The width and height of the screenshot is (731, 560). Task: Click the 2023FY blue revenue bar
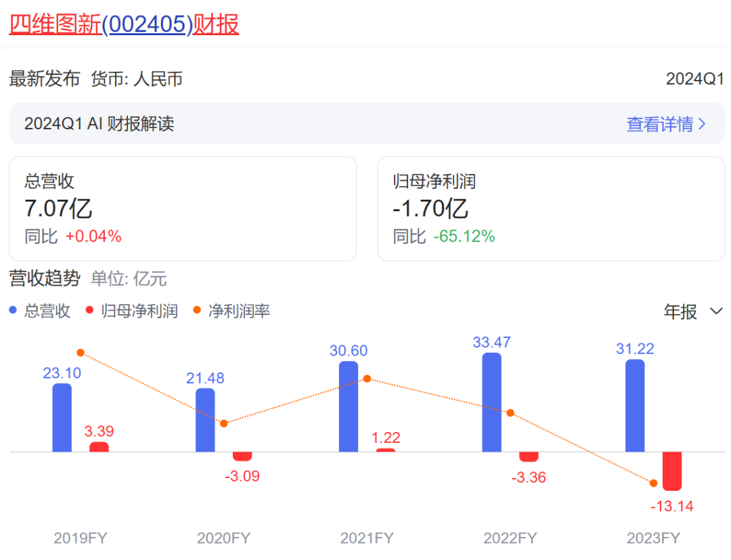pos(634,406)
